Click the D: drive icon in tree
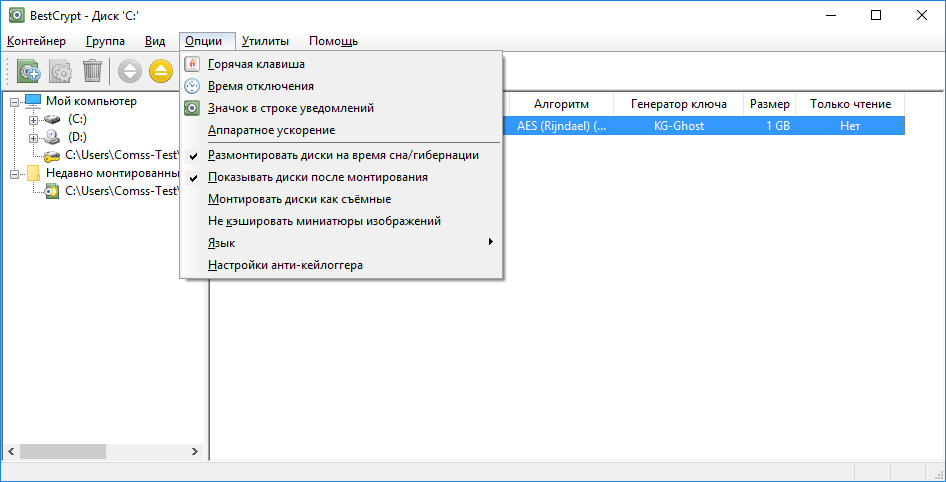946x482 pixels. (x=52, y=137)
